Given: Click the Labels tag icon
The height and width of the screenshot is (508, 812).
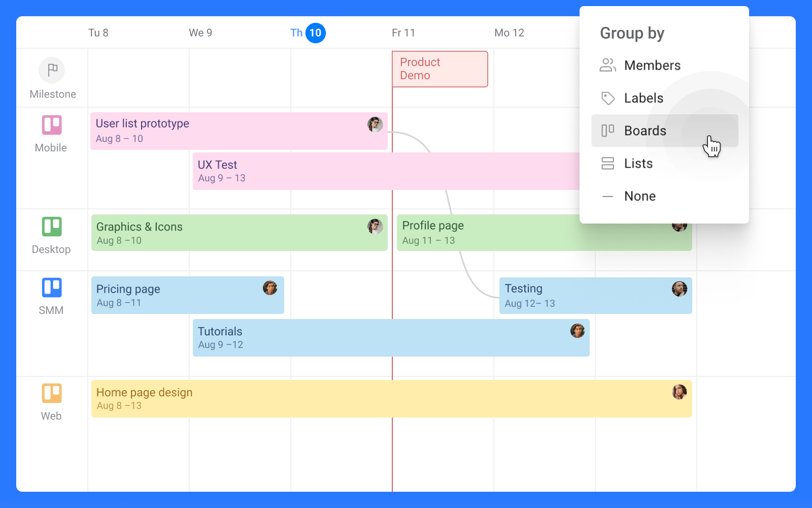Looking at the screenshot, I should (607, 98).
